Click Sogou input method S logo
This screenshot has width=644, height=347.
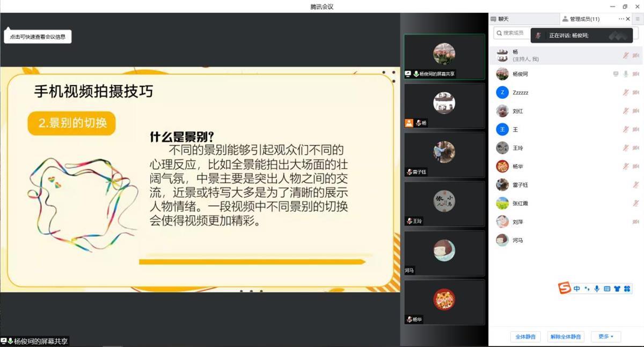[x=564, y=288]
